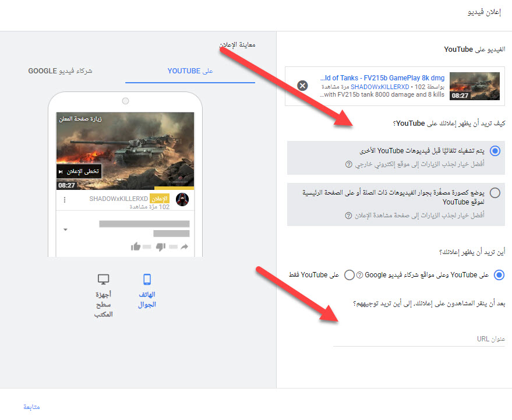
Task: Select the mobile phone preview icon
Action: (147, 280)
